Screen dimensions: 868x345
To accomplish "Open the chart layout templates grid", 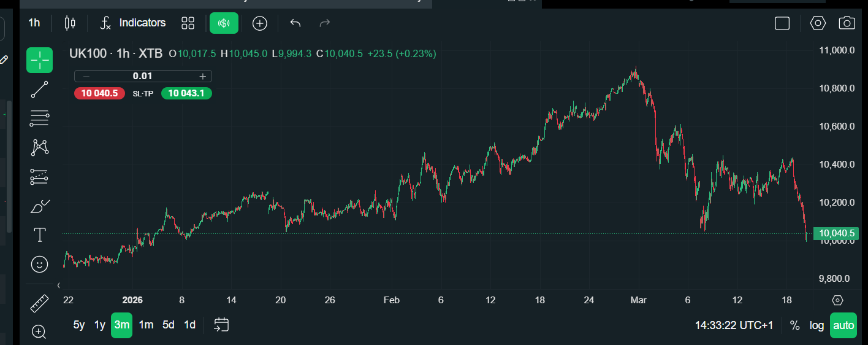I will (188, 23).
